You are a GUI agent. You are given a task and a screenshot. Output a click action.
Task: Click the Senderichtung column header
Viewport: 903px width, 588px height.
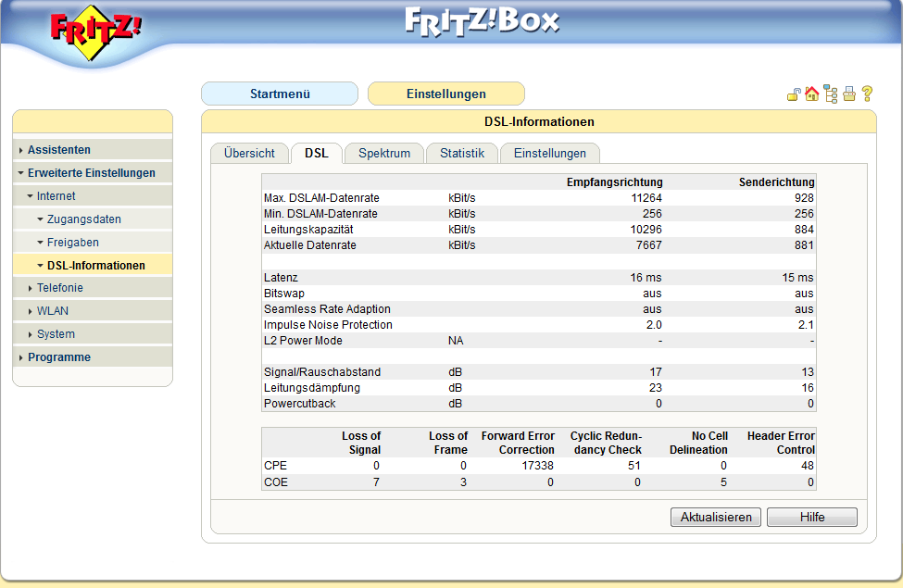[x=776, y=182]
